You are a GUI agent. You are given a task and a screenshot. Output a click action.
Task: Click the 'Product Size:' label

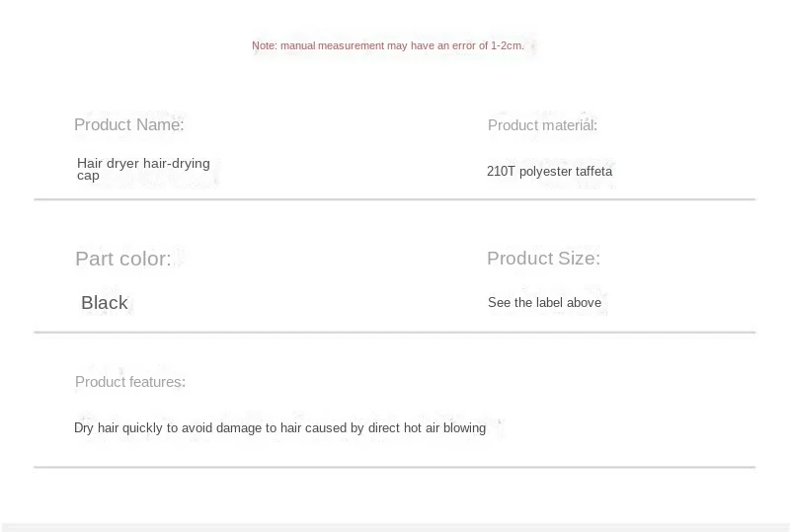543,259
